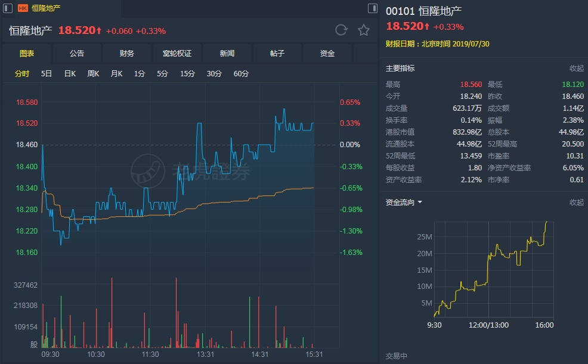Click the 52周最低 value 13.459
This screenshot has height=364, width=588.
471,155
